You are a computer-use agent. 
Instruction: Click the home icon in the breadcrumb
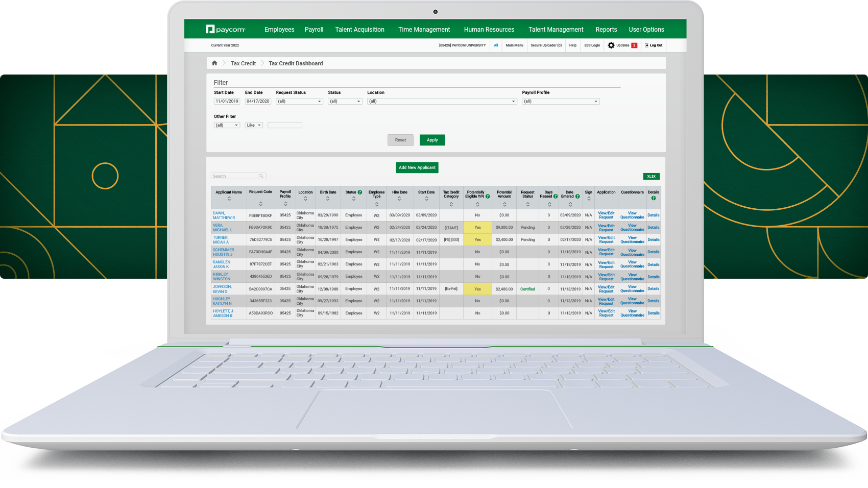[214, 63]
